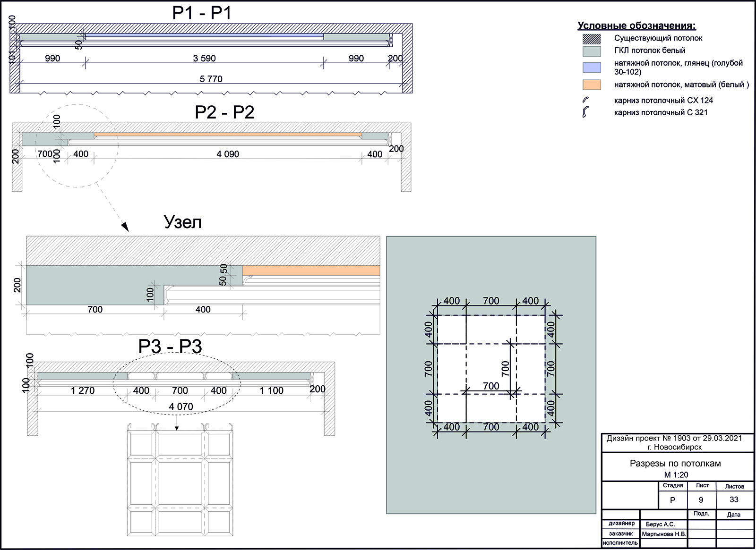Viewport: 756px width, 550px height.
Task: Click legend label 'ГКЛ потолок белый'
Action: 650,51
